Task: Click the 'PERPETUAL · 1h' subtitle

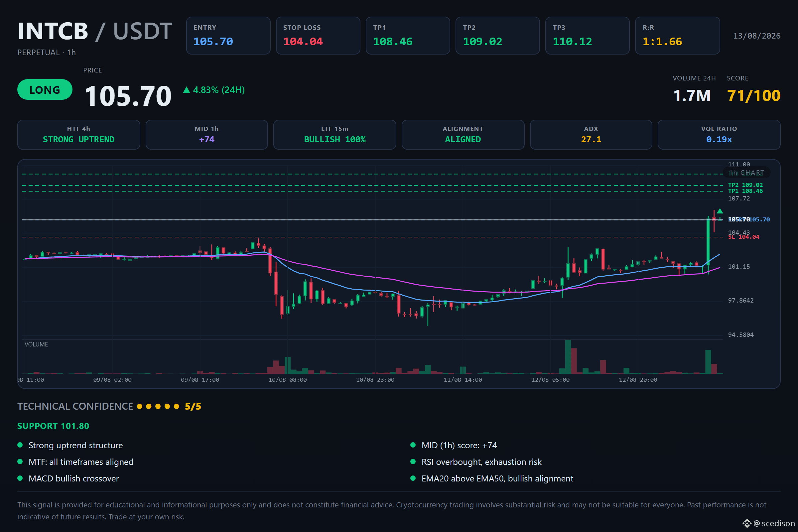Action: click(x=47, y=53)
